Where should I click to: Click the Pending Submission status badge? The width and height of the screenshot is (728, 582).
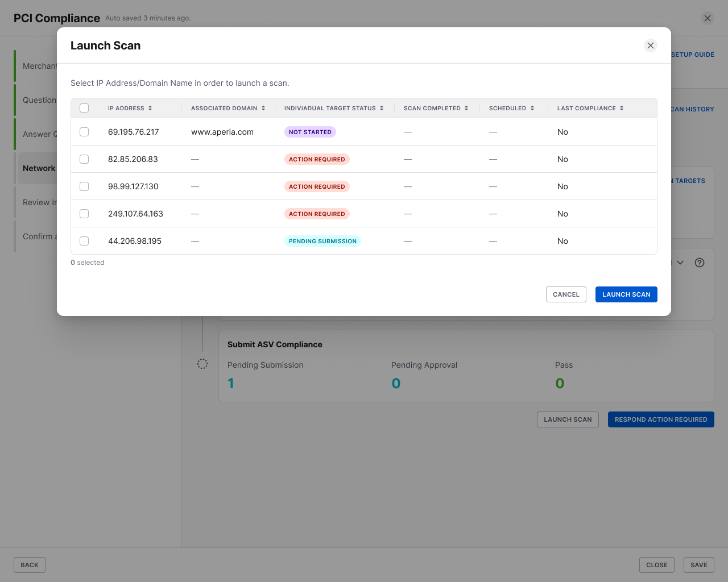coord(322,241)
